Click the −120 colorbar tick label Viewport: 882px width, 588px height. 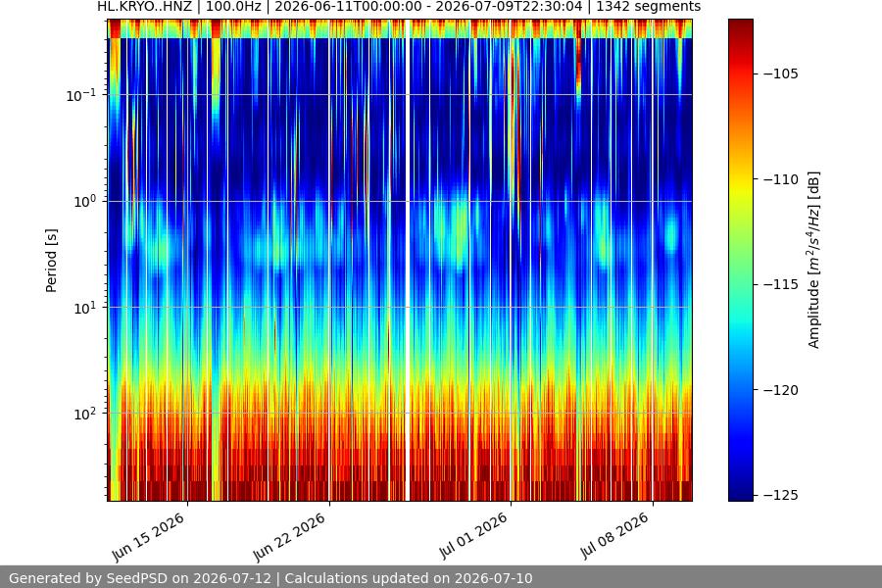781,390
